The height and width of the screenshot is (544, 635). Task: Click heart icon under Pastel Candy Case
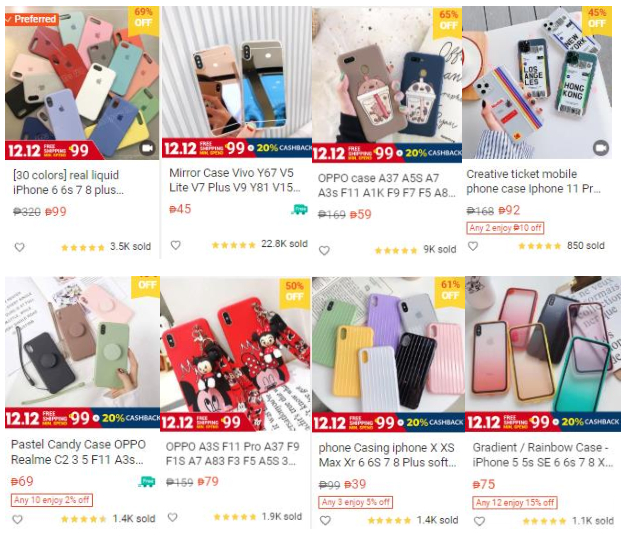pyautogui.click(x=17, y=519)
